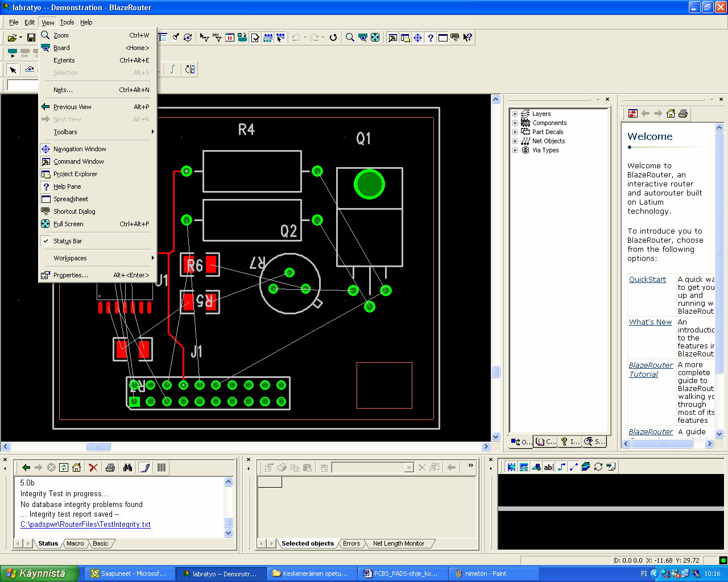
Task: Expand the Components tree node
Action: click(515, 123)
